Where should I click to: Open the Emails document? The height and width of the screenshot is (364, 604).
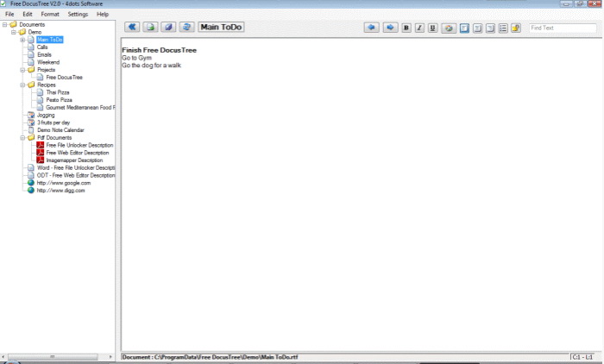(44, 54)
